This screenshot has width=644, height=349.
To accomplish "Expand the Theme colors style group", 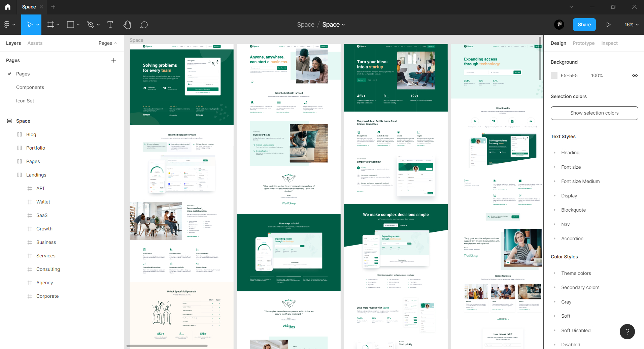I will 554,273.
